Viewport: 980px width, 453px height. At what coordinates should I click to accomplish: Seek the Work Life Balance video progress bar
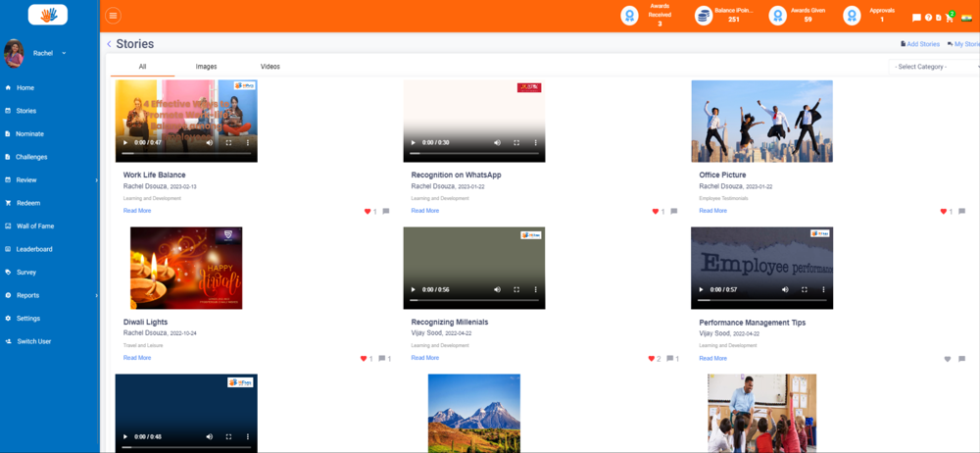186,153
